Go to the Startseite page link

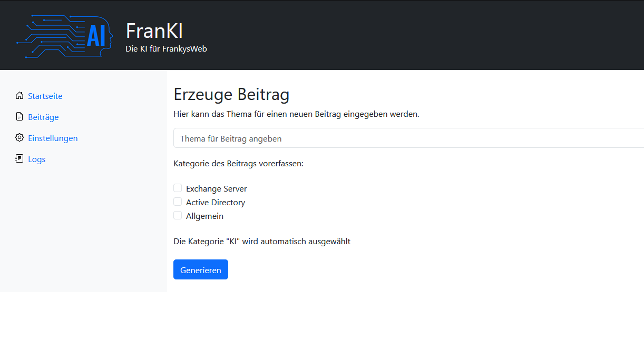click(x=45, y=96)
